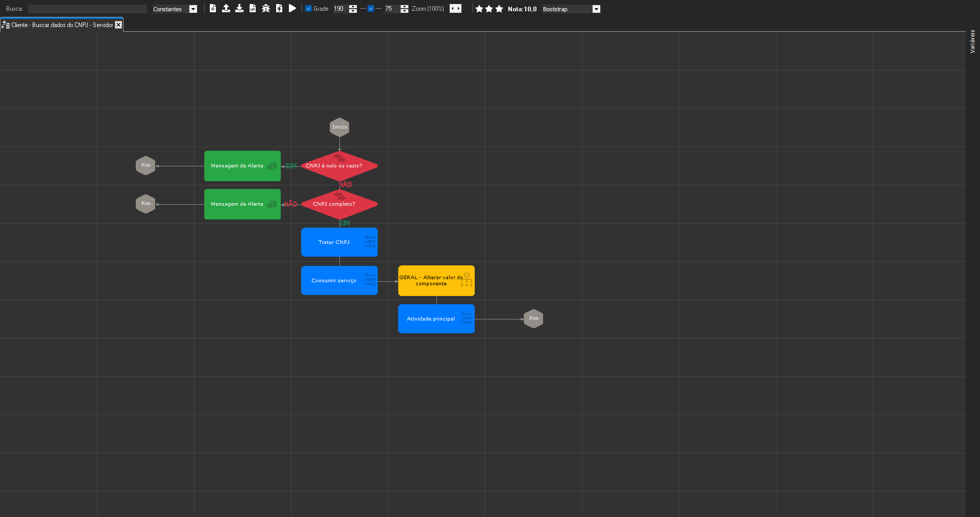The width and height of the screenshot is (980, 517).
Task: Select the top Mensagem de Alerta block
Action: [x=242, y=166]
